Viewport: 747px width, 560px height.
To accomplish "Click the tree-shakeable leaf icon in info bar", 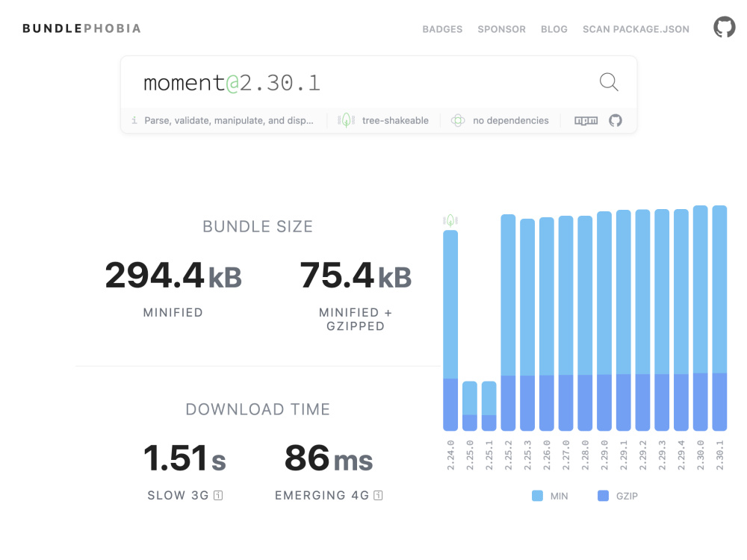I will (x=347, y=120).
